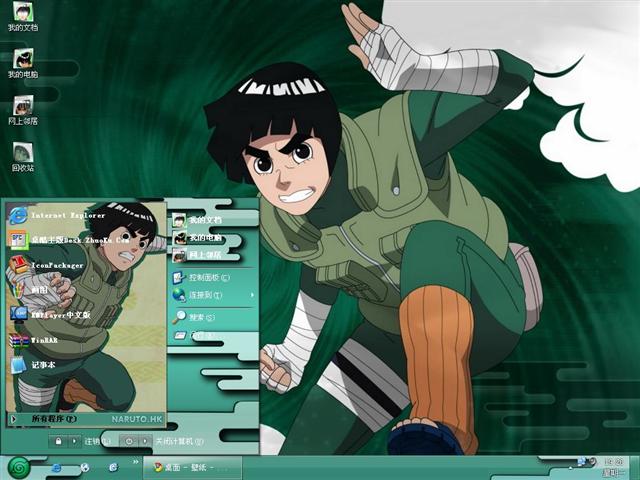Open the Desk.ZhuoKu.Com theme entry

pyautogui.click(x=69, y=240)
